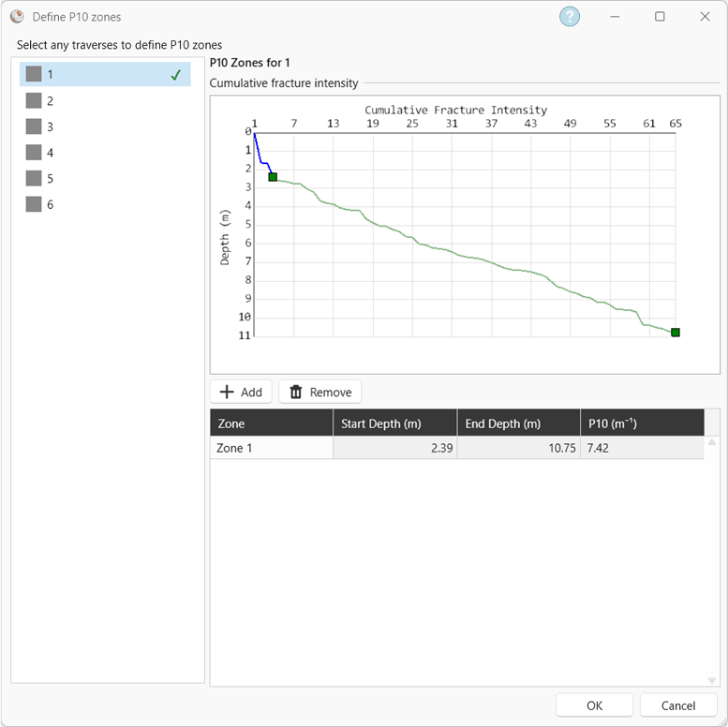Click the Remove zone button
This screenshot has width=728, height=727.
pyautogui.click(x=319, y=392)
